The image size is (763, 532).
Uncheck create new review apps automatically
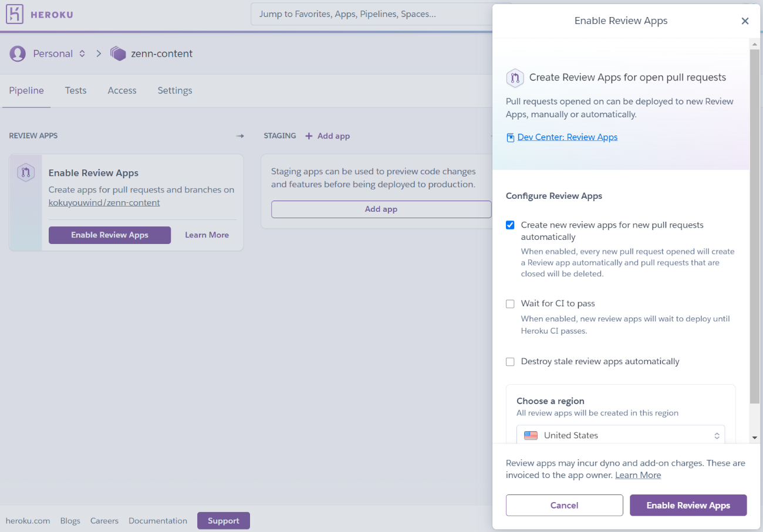coord(510,225)
